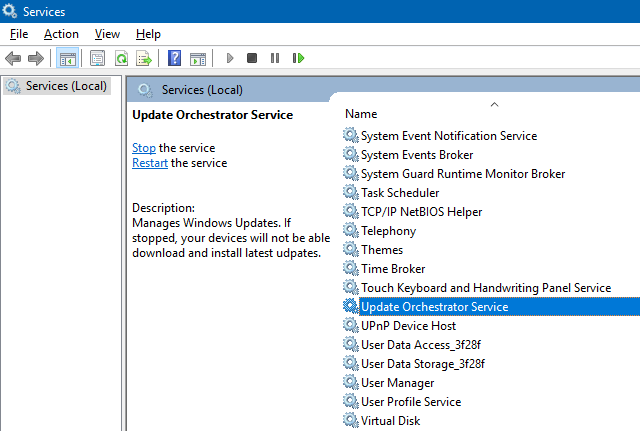640x431 pixels.
Task: Open the File menu
Action: point(19,34)
